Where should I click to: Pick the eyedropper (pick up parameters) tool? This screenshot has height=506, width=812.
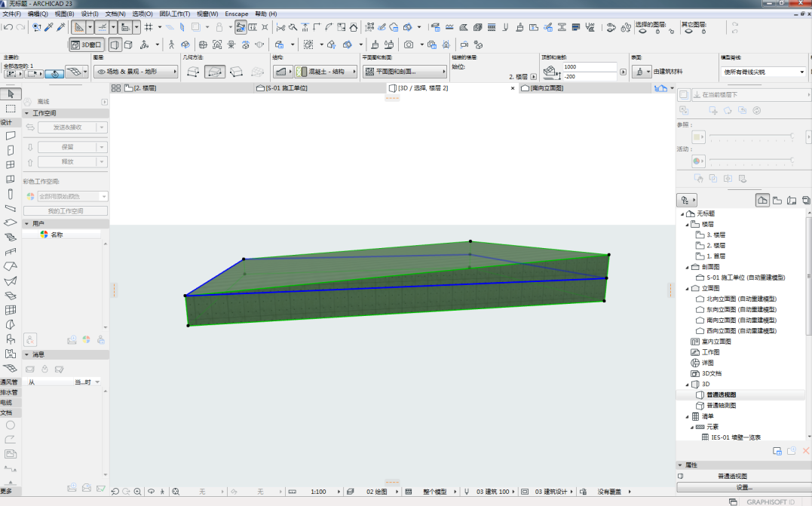49,27
